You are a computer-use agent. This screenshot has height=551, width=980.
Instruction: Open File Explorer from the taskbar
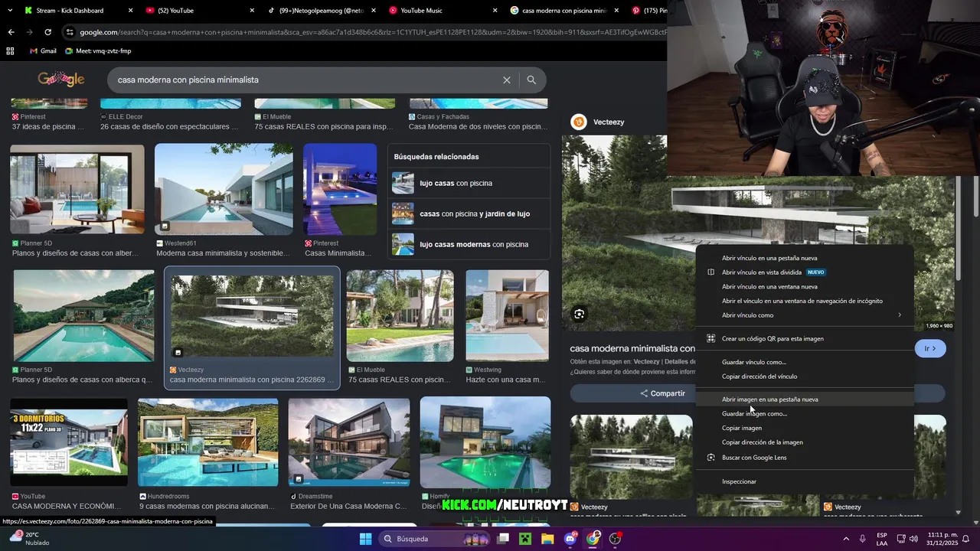coord(547,539)
